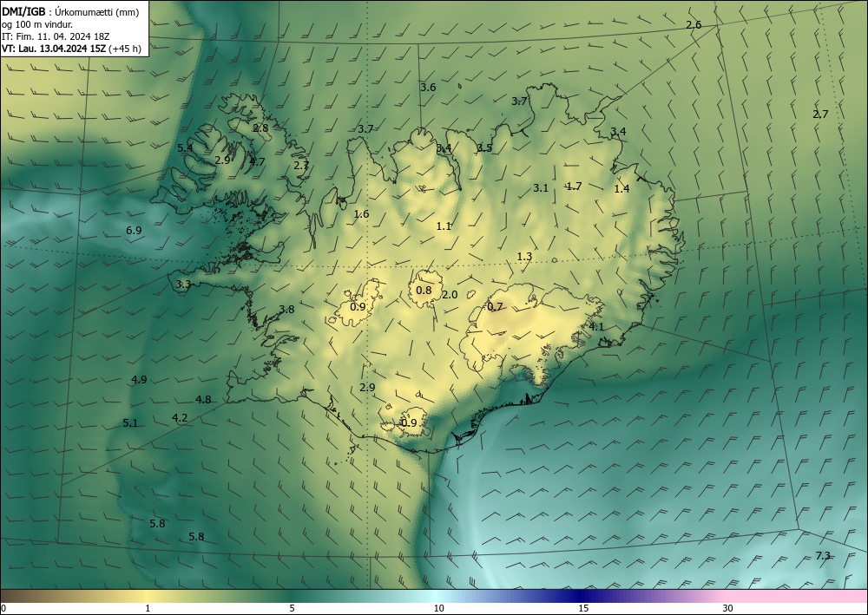Click the 5.1 value over the sea

(x=130, y=423)
